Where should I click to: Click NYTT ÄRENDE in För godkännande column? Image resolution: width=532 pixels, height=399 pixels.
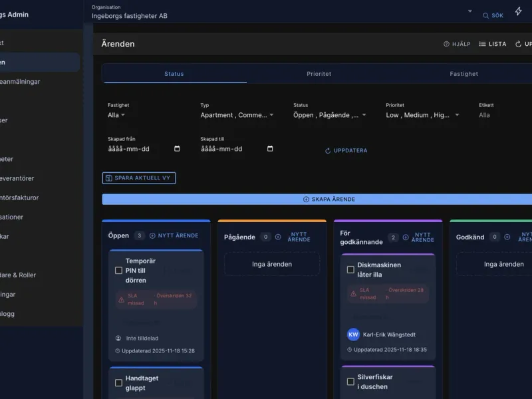coord(418,237)
